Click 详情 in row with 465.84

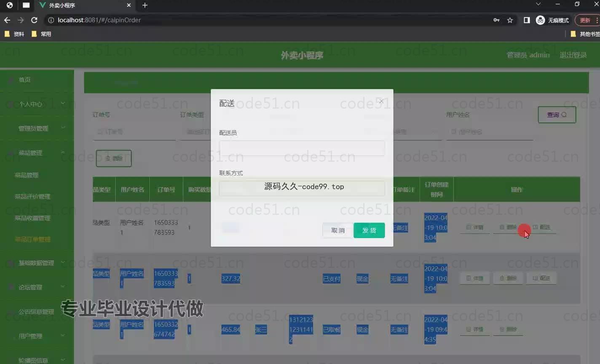click(475, 329)
